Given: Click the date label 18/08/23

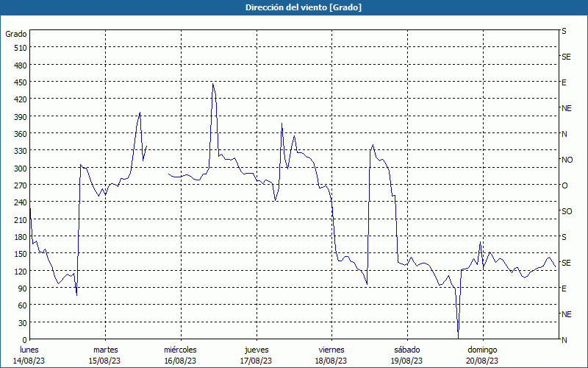Looking at the screenshot, I should pyautogui.click(x=331, y=361).
